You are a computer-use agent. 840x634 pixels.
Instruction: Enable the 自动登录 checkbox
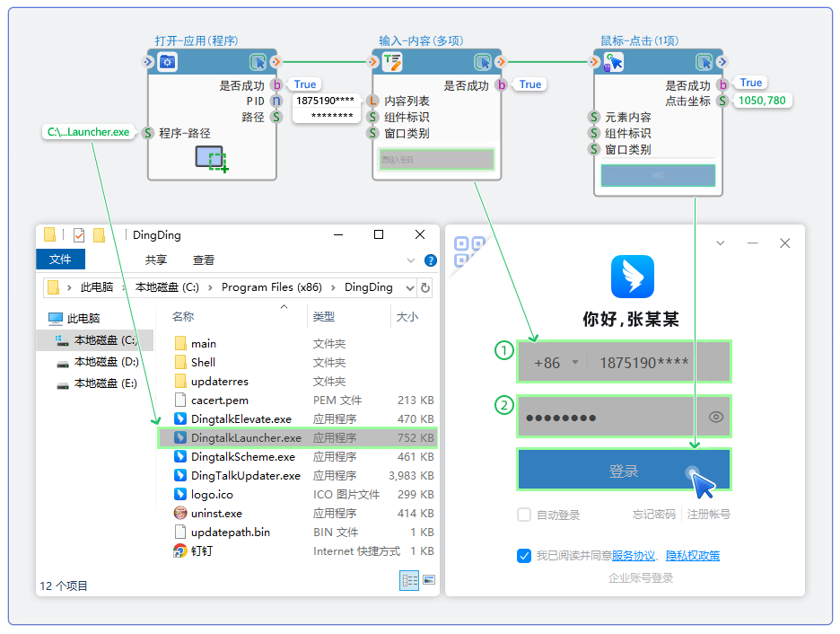pos(524,515)
